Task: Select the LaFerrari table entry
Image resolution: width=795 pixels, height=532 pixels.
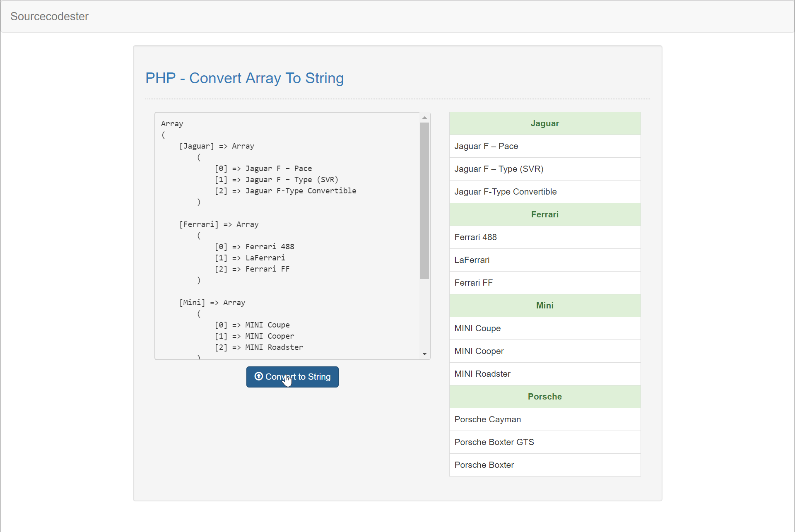Action: [x=544, y=260]
